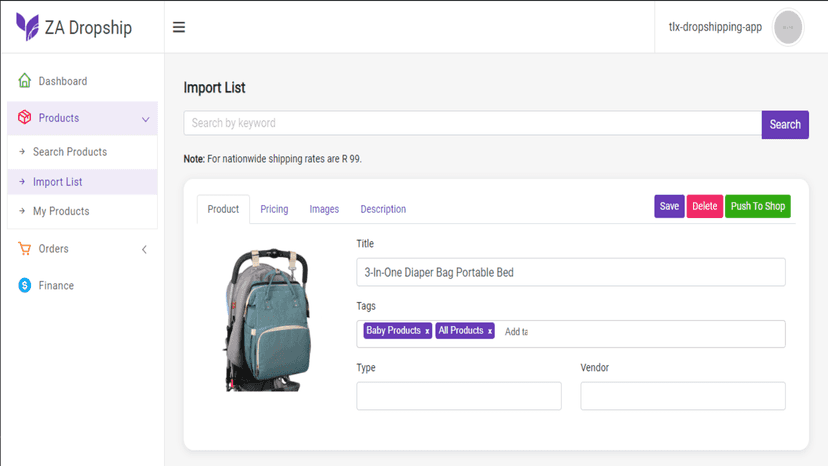
Task: Click the Finance dollar icon
Action: click(24, 285)
